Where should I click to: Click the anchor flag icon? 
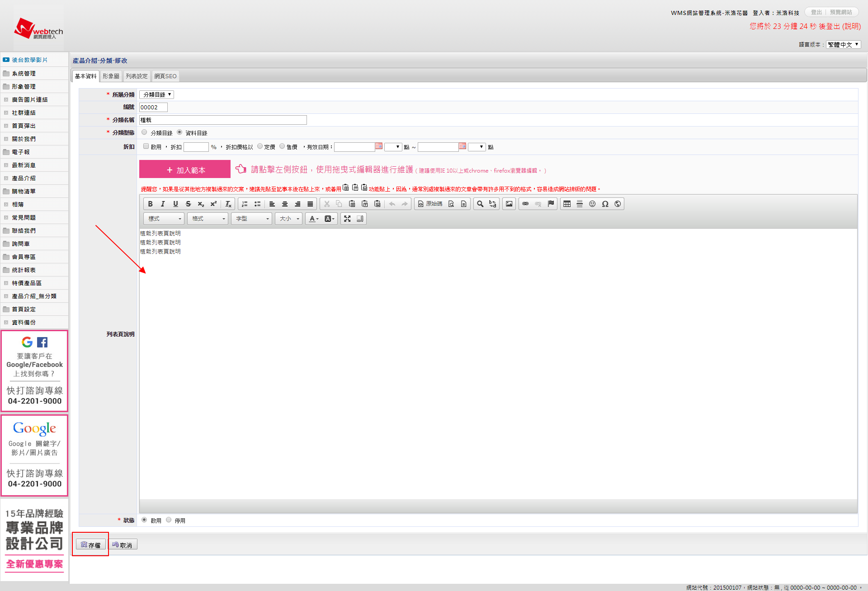pos(551,204)
